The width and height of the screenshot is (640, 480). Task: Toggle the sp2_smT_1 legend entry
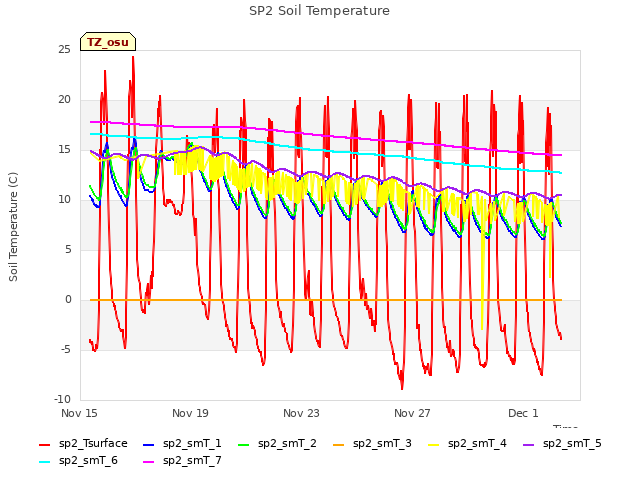click(x=182, y=444)
